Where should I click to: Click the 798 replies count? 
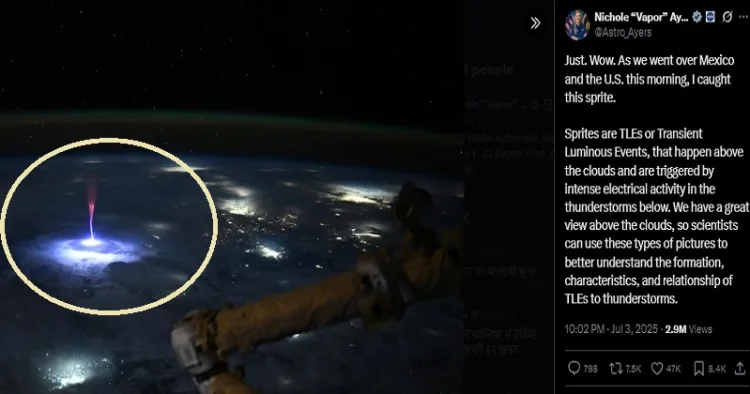pyautogui.click(x=590, y=369)
